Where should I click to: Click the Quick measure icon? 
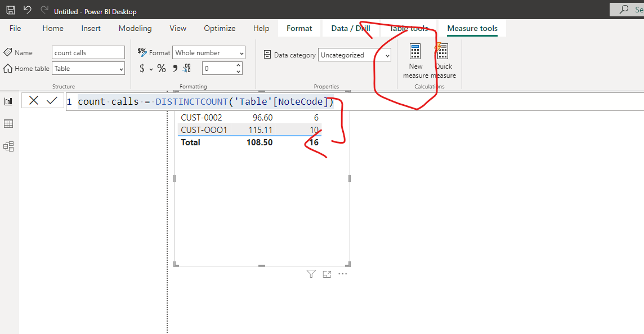pos(442,52)
